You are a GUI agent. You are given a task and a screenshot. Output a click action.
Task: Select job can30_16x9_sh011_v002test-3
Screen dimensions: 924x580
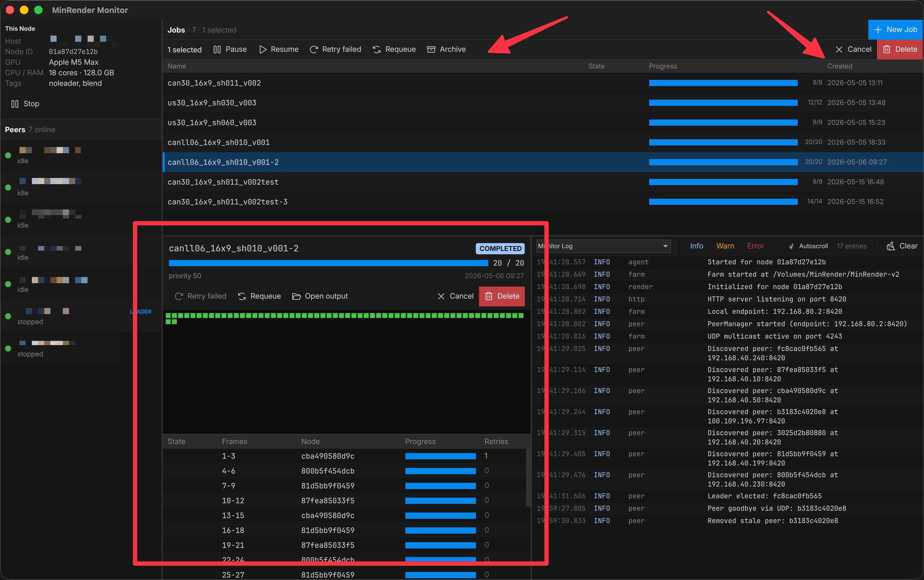543,202
